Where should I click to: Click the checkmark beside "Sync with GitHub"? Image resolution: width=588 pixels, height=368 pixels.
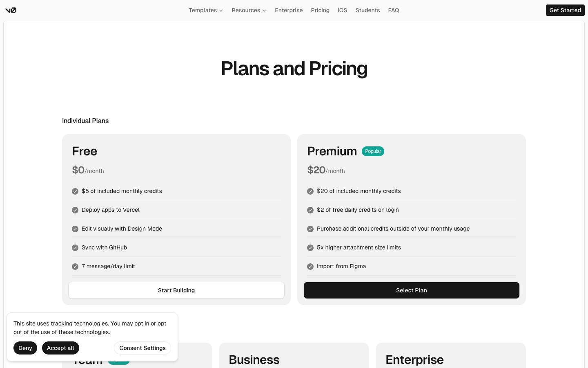[x=75, y=247]
